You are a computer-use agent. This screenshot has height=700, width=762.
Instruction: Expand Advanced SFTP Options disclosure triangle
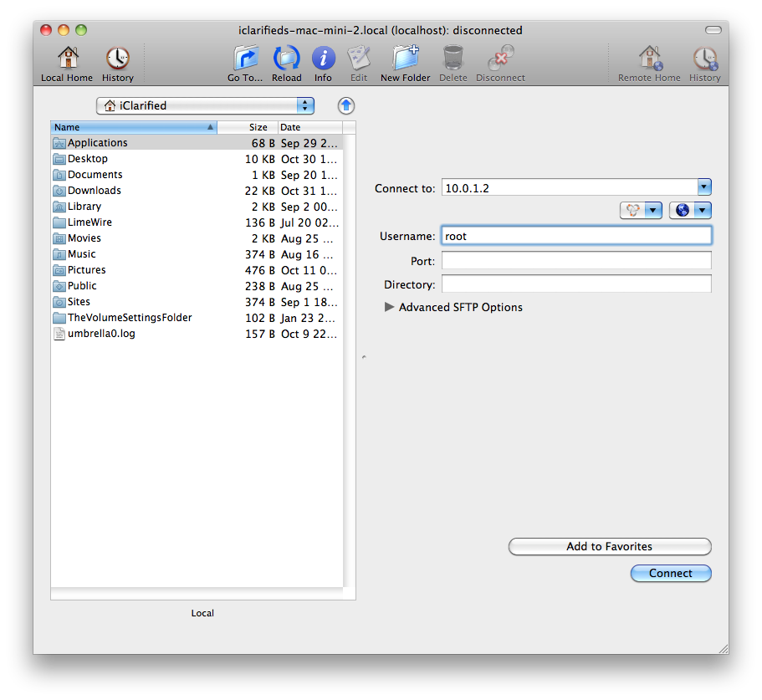[389, 307]
